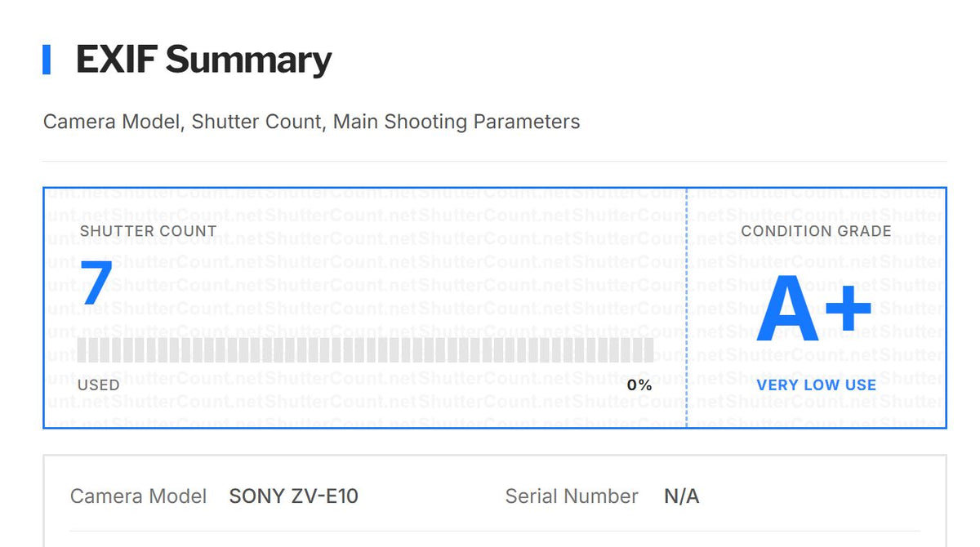Click the CONDITION GRADE label
This screenshot has width=980, height=547.
click(816, 231)
